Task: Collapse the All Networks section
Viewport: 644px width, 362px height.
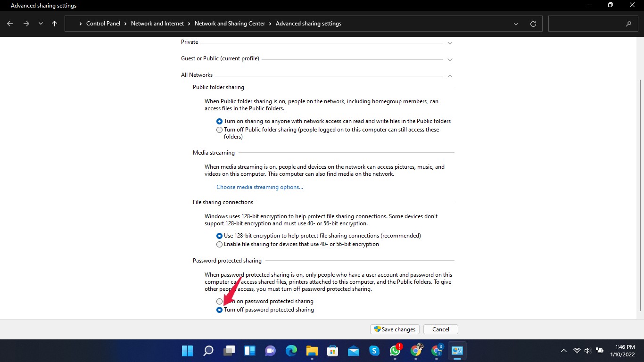Action: coord(450,76)
